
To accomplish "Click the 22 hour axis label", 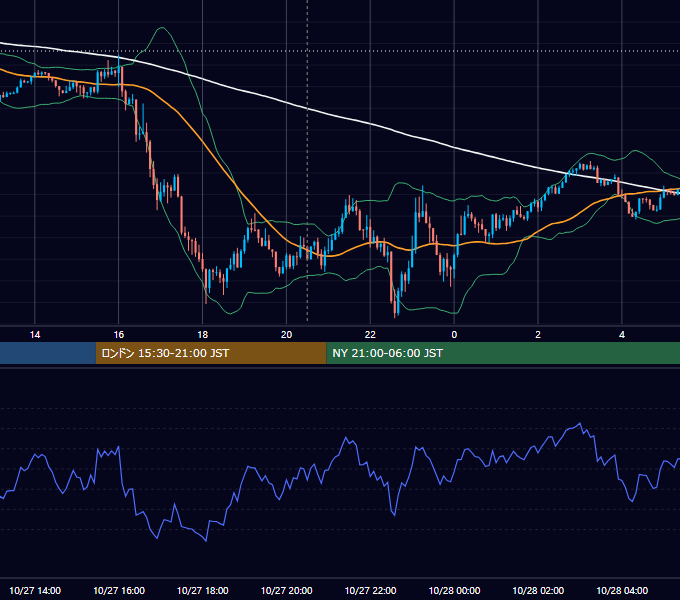I will (x=370, y=335).
